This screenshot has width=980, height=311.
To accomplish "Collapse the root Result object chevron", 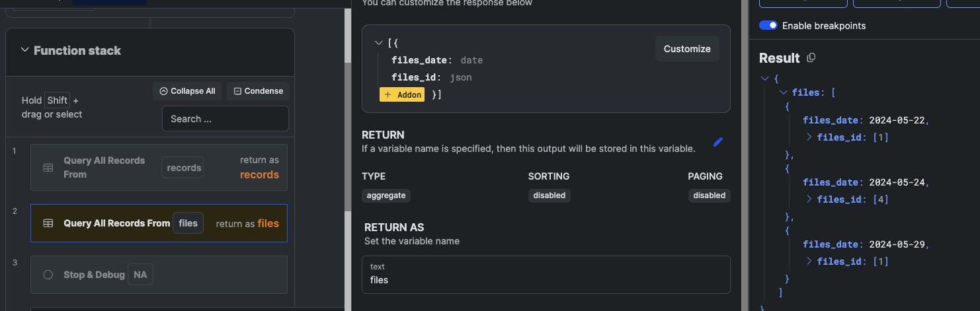I will 766,78.
